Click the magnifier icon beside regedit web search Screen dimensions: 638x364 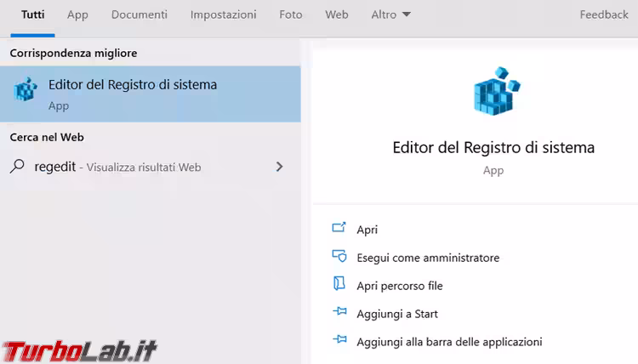18,167
